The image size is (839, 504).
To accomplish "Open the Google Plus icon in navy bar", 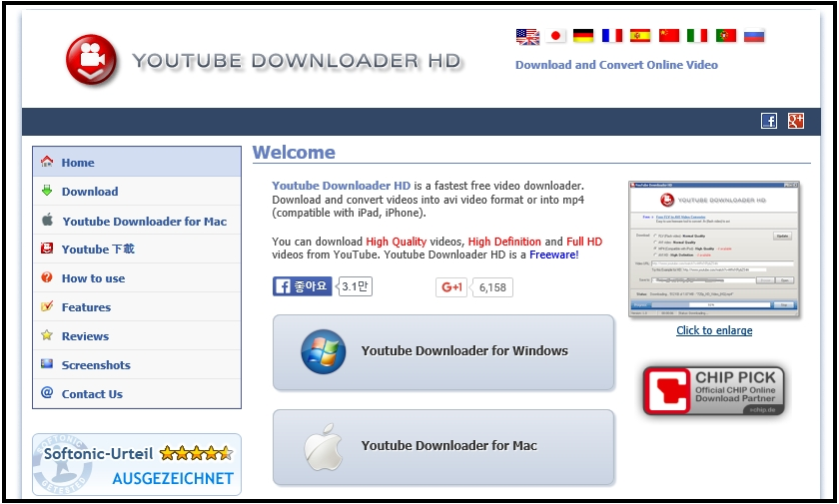I will (x=796, y=121).
